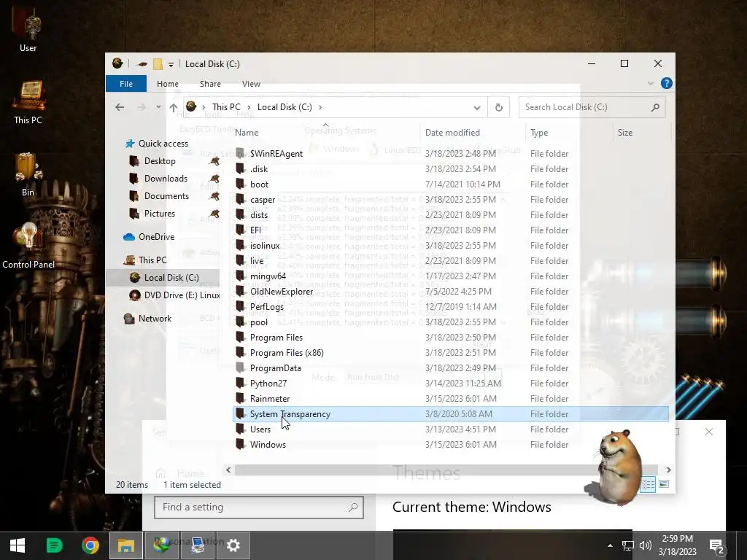Switch to Details view icon

[648, 484]
